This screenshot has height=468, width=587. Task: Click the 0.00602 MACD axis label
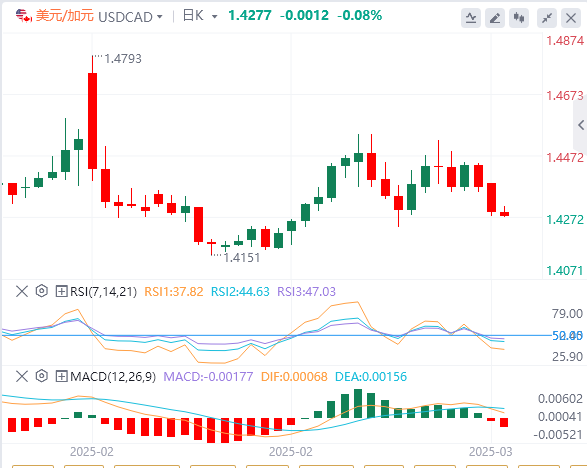pos(560,399)
